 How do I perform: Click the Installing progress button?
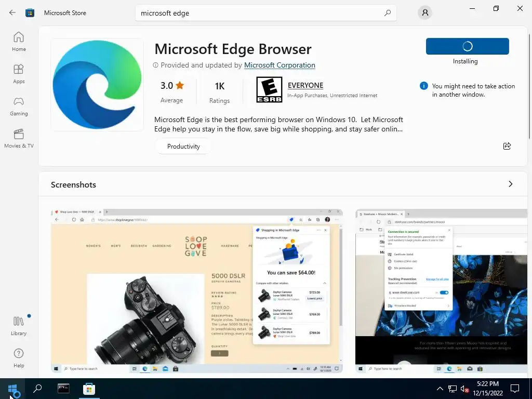[467, 46]
